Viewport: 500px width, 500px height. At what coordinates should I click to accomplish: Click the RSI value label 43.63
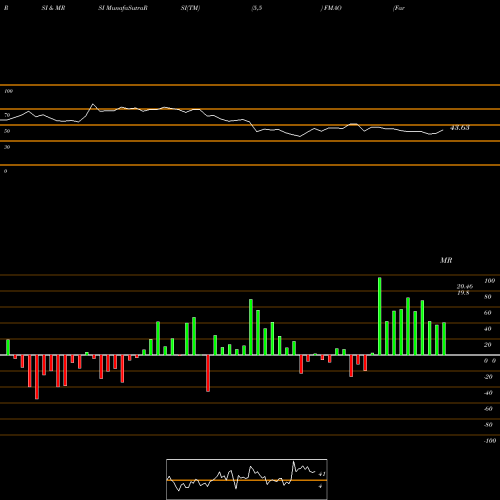[460, 128]
